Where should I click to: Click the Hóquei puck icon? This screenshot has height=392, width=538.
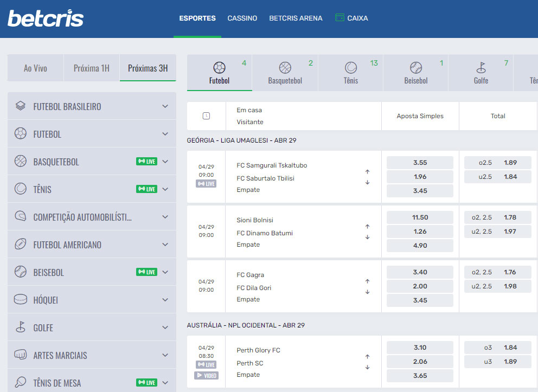[21, 299]
